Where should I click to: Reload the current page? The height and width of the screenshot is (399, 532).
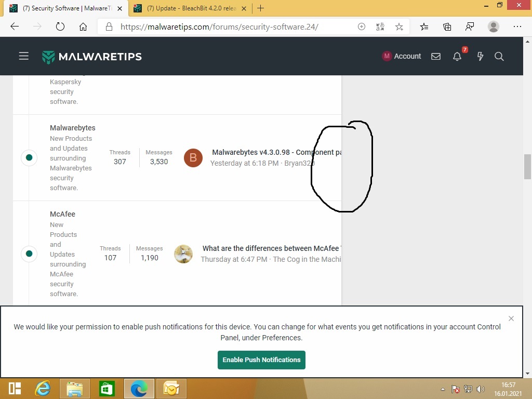pyautogui.click(x=60, y=26)
